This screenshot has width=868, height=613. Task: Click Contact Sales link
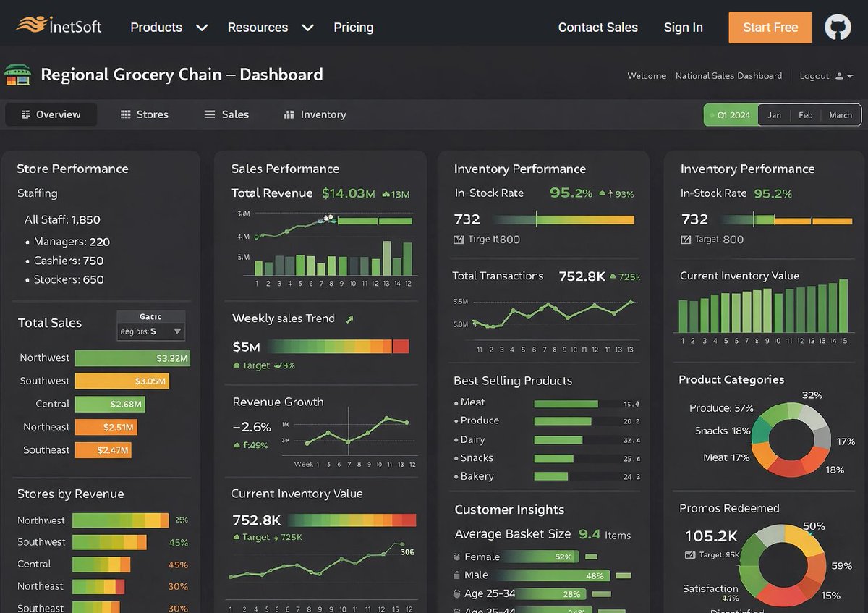(x=598, y=28)
